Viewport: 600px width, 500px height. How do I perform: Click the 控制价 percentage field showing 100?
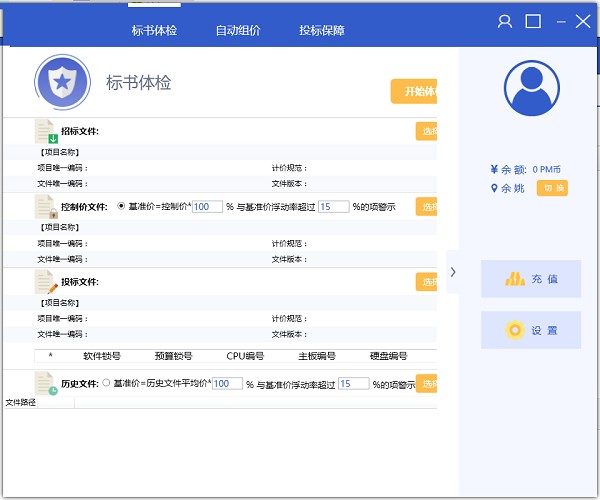(x=207, y=207)
